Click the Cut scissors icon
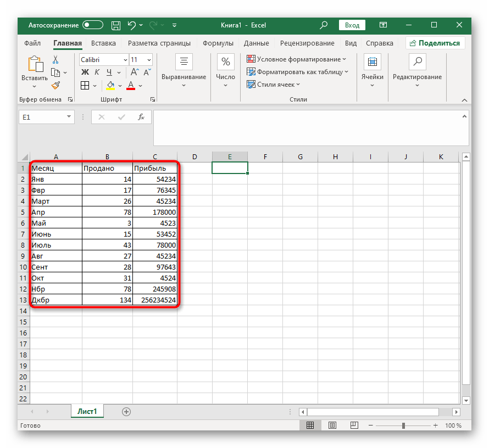489x448 pixels. pos(55,59)
